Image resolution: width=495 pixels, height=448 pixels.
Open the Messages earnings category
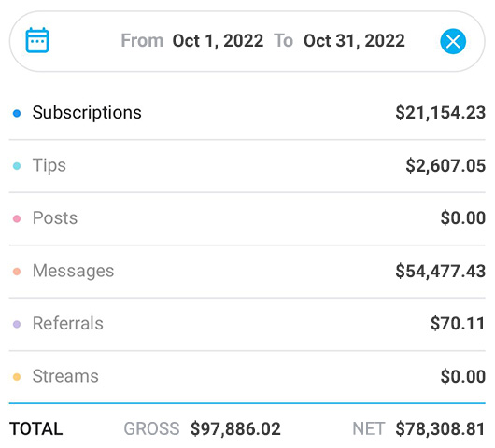tap(73, 271)
